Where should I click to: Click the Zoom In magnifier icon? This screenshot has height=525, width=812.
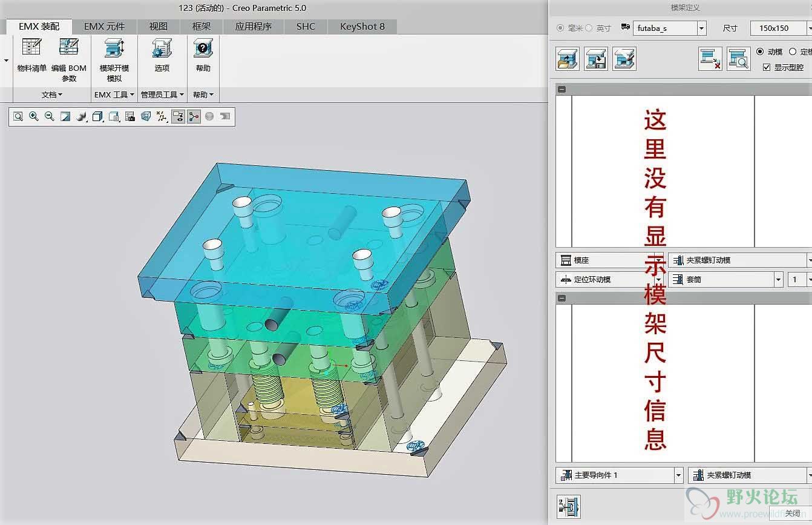pyautogui.click(x=34, y=116)
